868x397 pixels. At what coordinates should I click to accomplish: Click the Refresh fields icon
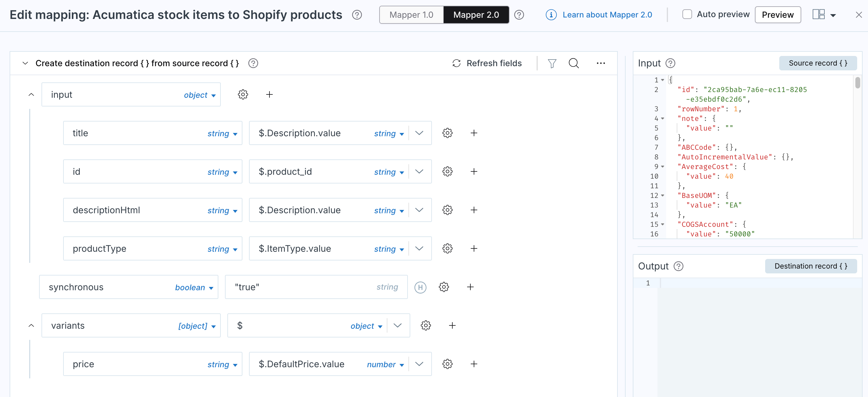click(x=456, y=63)
